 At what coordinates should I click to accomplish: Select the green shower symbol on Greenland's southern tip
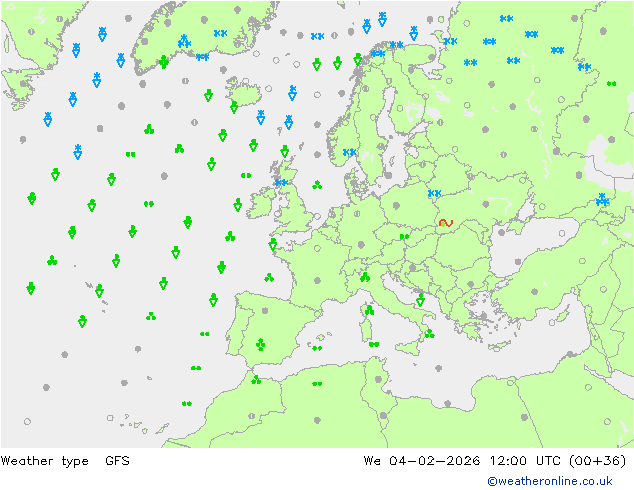point(163,62)
